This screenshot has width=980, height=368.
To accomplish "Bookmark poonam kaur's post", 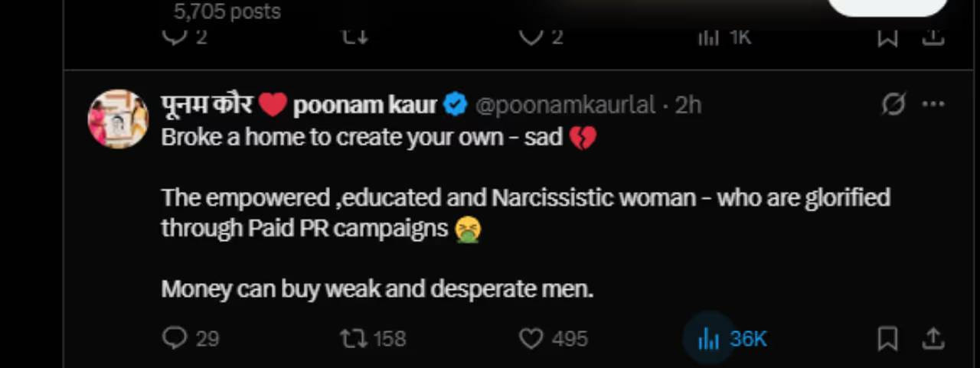I will (887, 338).
